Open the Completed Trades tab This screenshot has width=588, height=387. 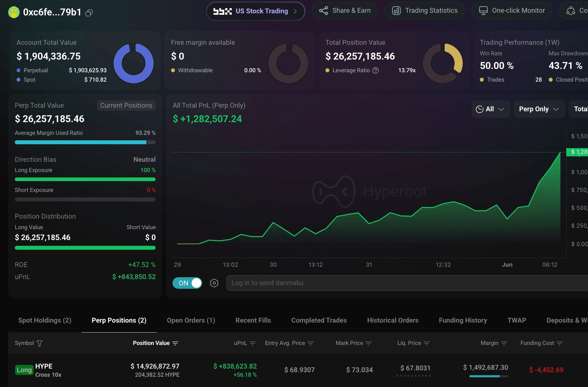pyautogui.click(x=319, y=320)
